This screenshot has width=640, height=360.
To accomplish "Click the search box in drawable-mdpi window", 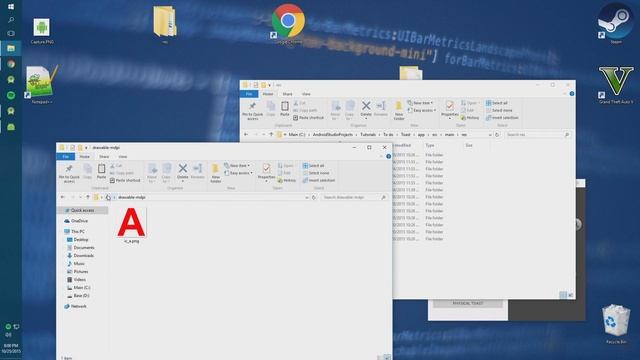I will (353, 197).
